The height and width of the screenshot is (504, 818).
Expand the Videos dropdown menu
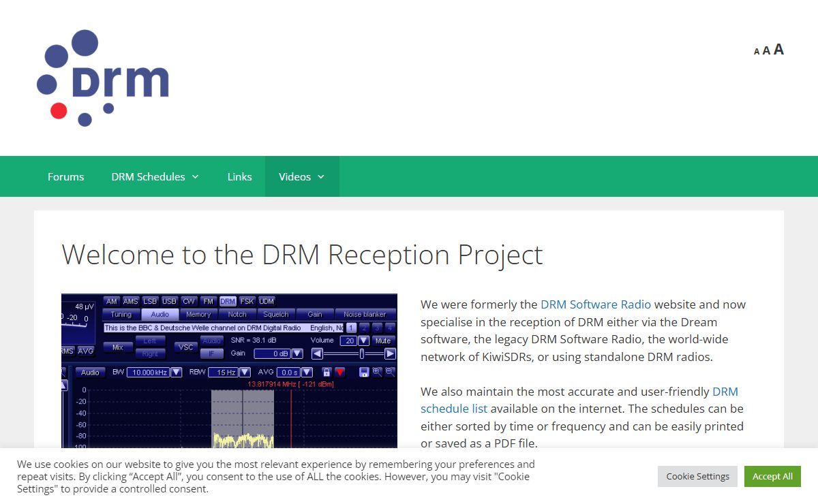(x=301, y=176)
